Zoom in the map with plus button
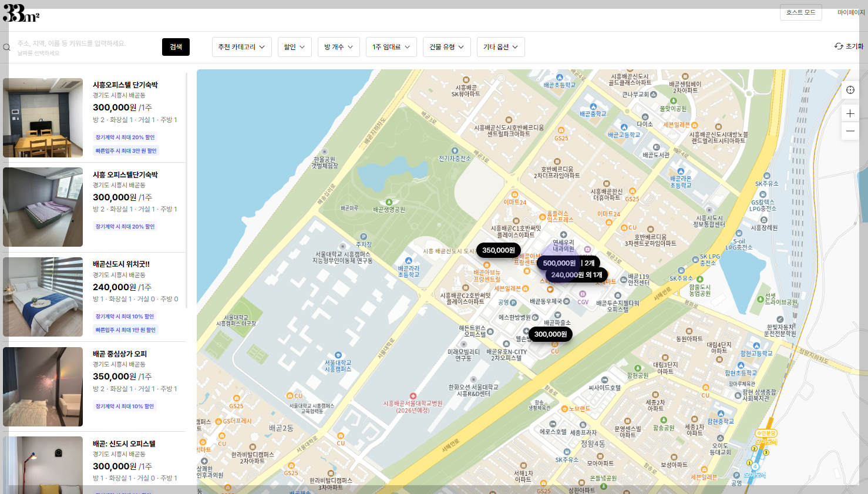The image size is (868, 494). click(x=850, y=113)
